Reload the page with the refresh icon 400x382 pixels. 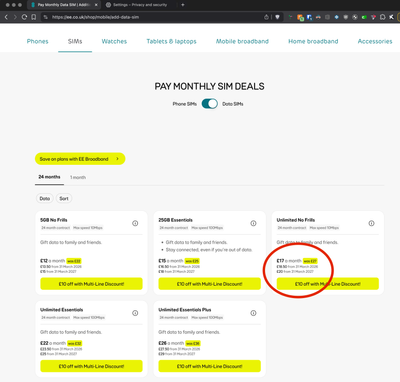pos(24,17)
